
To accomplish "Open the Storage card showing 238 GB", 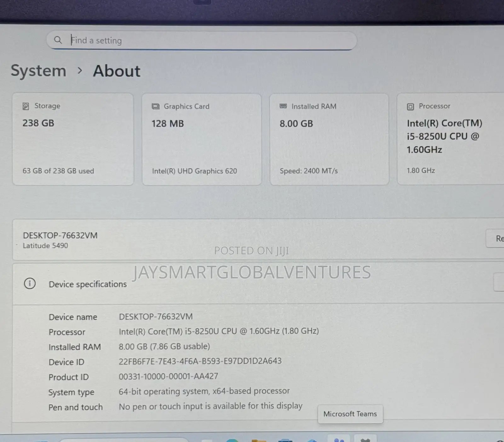I will [x=73, y=139].
